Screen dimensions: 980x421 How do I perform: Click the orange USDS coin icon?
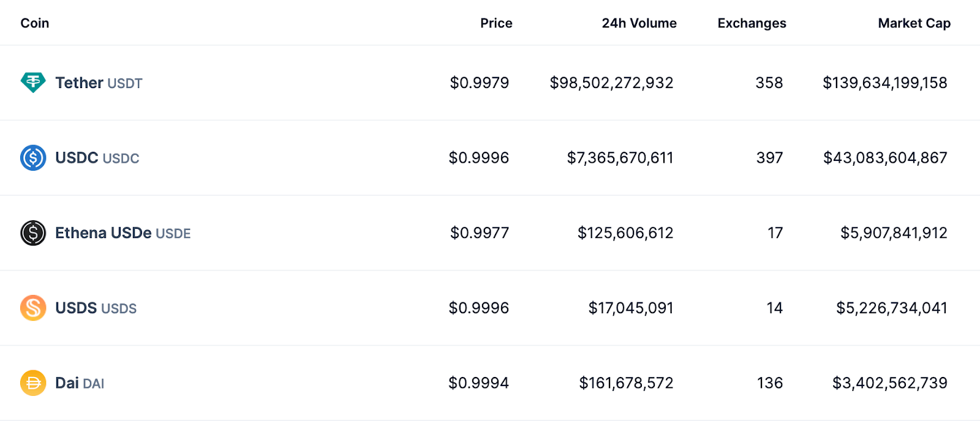click(x=33, y=308)
